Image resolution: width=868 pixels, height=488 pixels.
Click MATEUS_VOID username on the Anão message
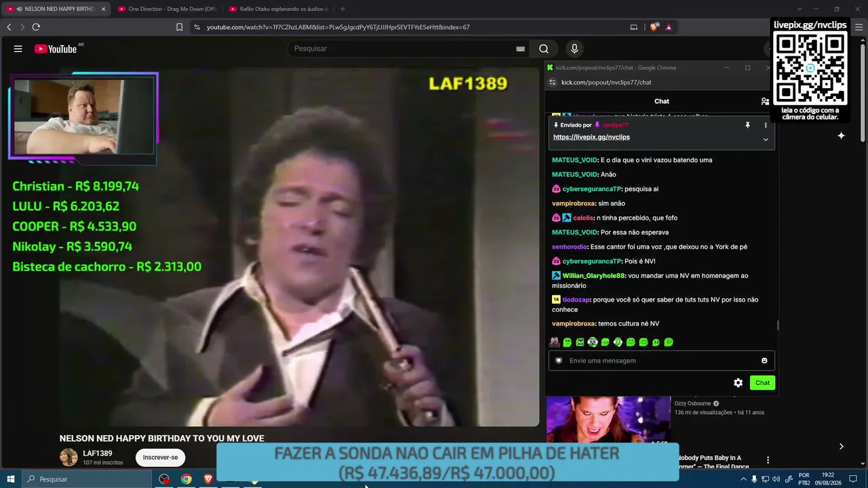point(574,175)
